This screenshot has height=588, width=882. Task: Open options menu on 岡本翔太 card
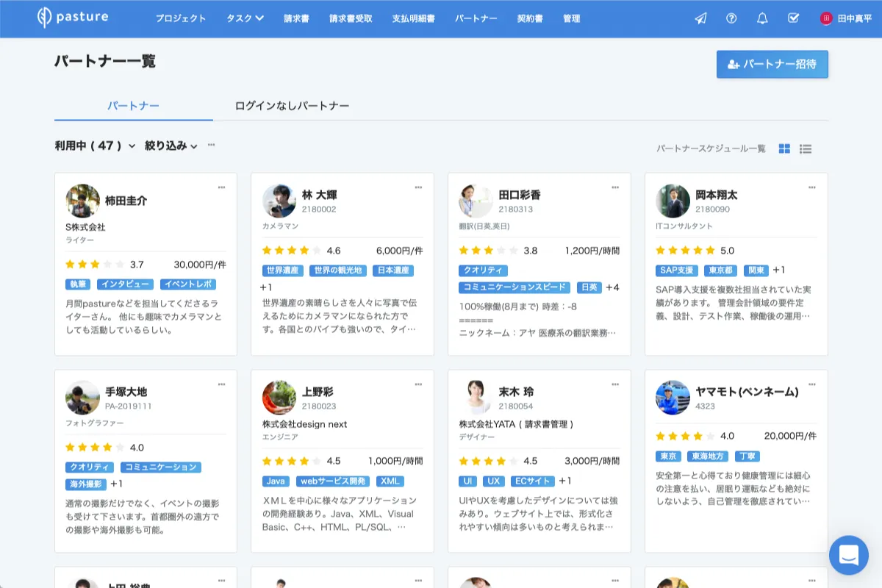[812, 187]
